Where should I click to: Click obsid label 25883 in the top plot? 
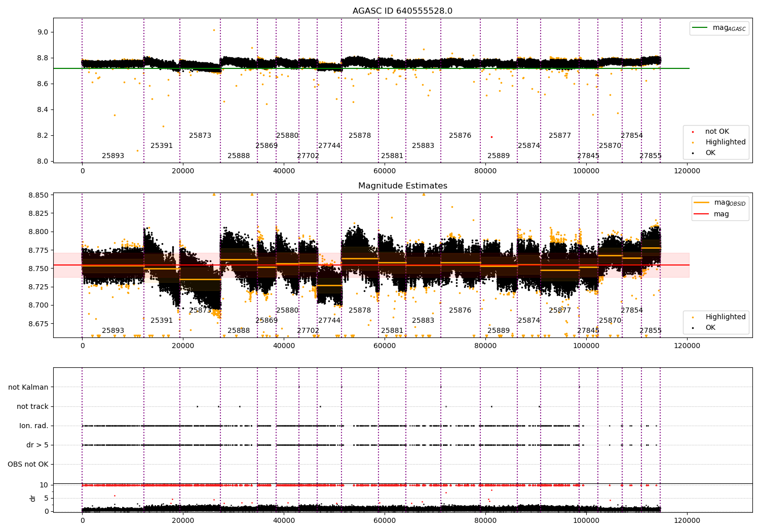(423, 146)
